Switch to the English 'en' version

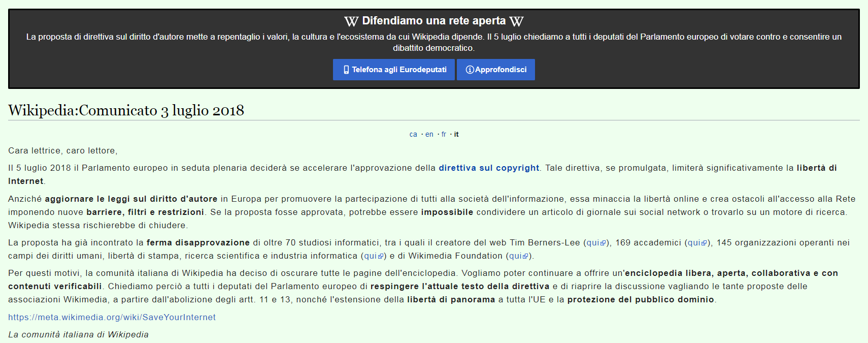(x=429, y=135)
